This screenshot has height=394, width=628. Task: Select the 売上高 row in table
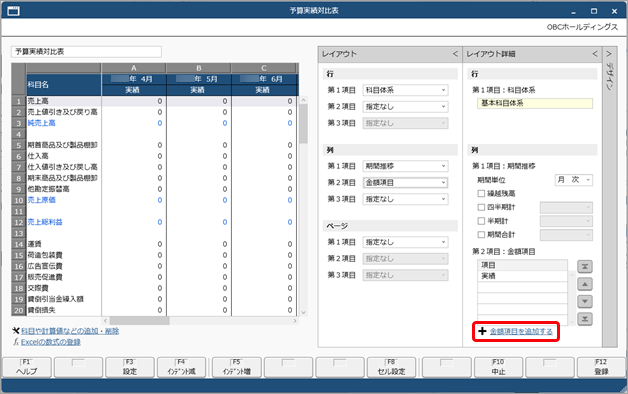155,101
